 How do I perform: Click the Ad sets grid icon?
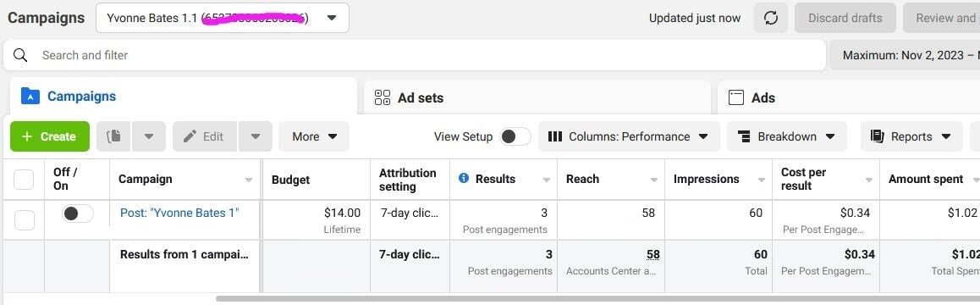[382, 97]
